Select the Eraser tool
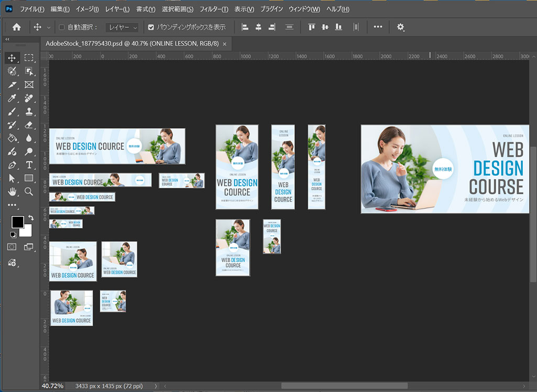537x392 pixels. click(x=29, y=125)
